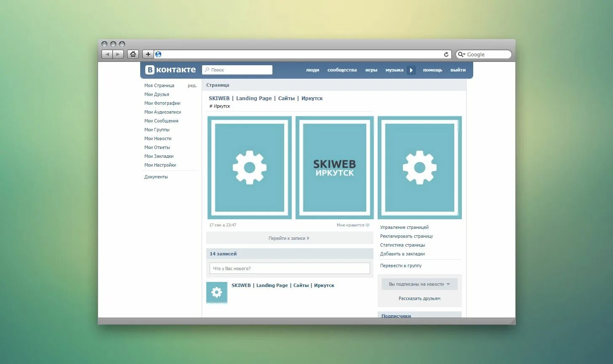Viewport: 613px width, 364px height.
Task: Click the small gear avatar next to wall post
Action: tap(217, 292)
